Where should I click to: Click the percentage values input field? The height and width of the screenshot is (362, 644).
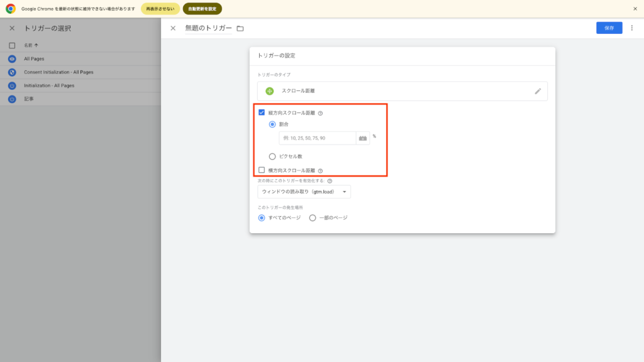(x=316, y=138)
